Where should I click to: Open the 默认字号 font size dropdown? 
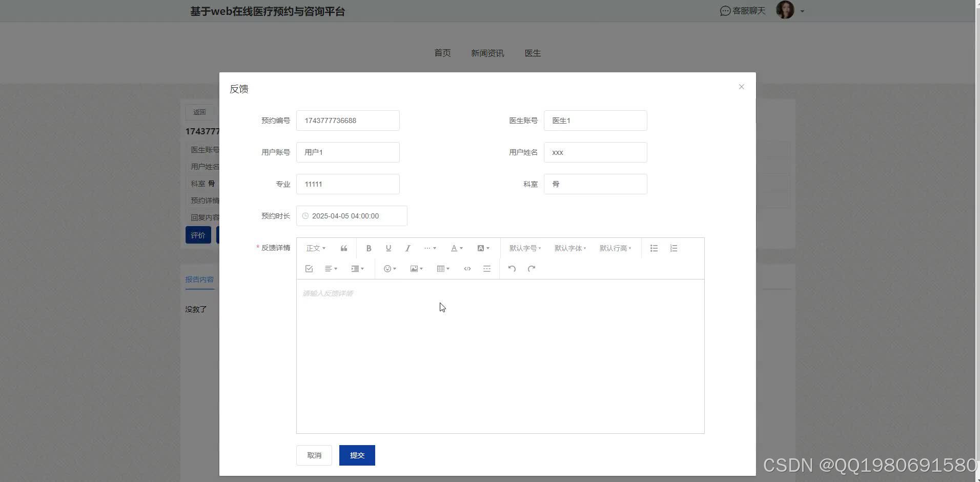(524, 248)
